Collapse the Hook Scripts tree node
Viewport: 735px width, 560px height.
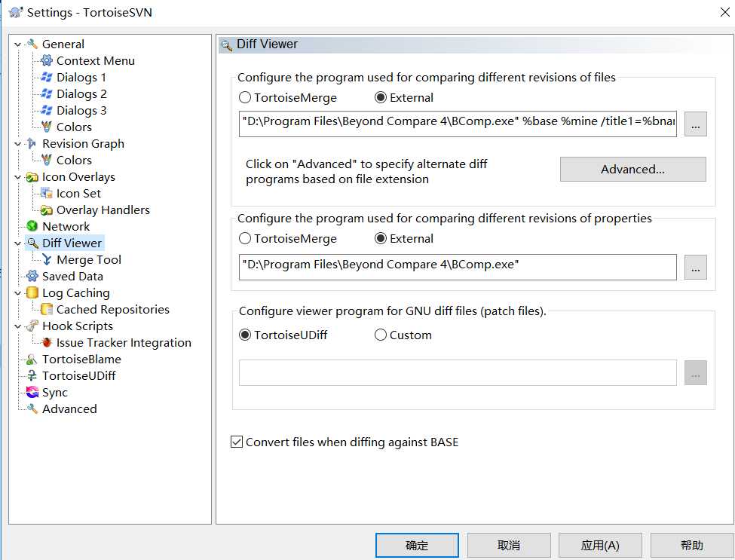18,326
